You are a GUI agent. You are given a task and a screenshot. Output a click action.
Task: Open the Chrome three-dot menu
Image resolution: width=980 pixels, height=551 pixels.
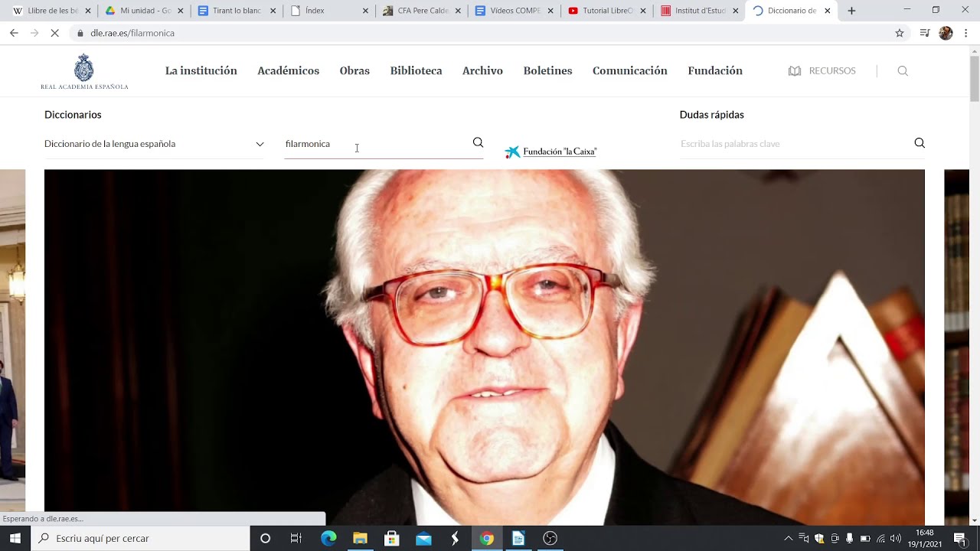tap(966, 33)
